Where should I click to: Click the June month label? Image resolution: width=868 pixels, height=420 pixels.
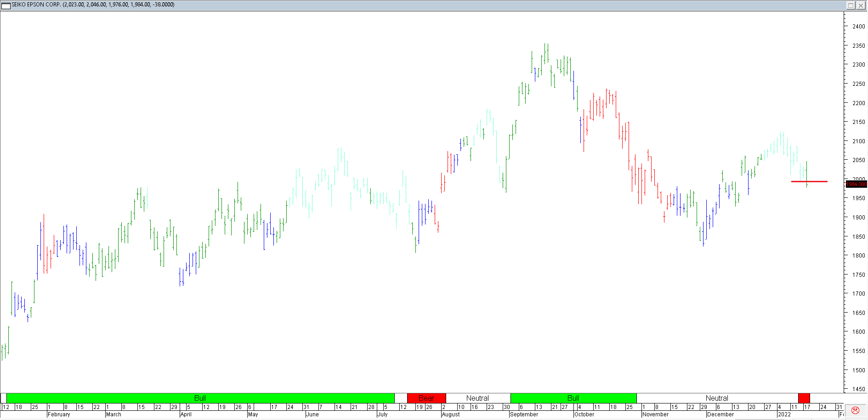click(312, 414)
